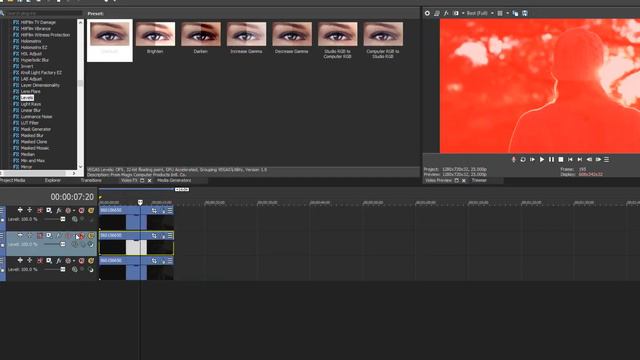Click the Pause button in video preview
This screenshot has width=640, height=360.
tap(551, 160)
